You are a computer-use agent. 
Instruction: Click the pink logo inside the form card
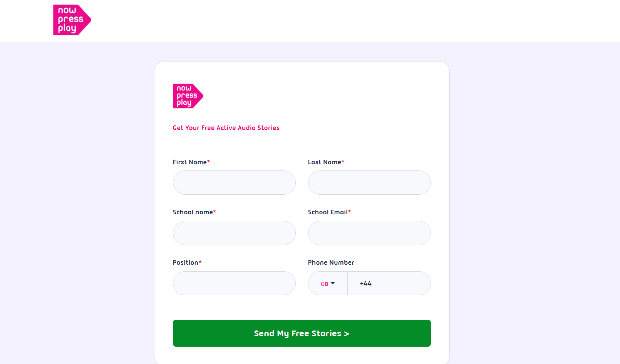(188, 96)
